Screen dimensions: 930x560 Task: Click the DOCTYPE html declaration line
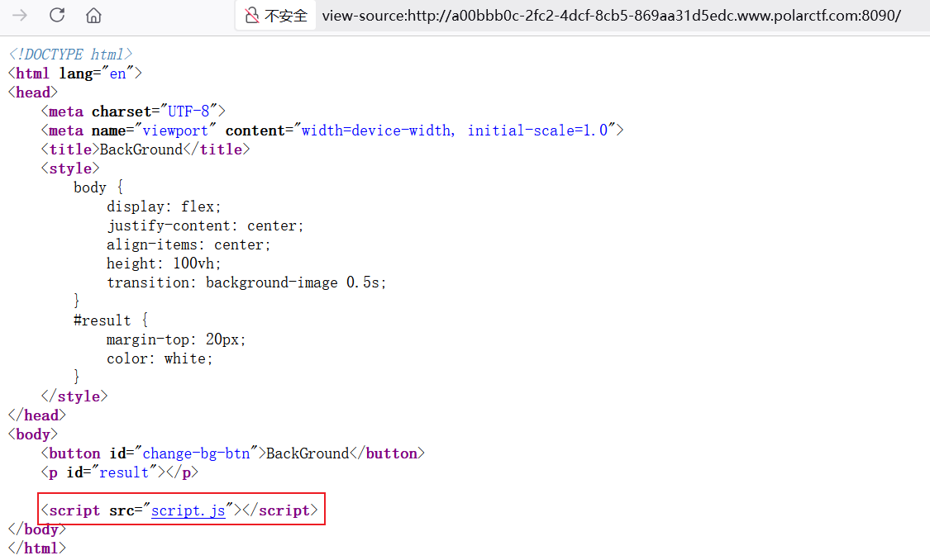point(70,55)
